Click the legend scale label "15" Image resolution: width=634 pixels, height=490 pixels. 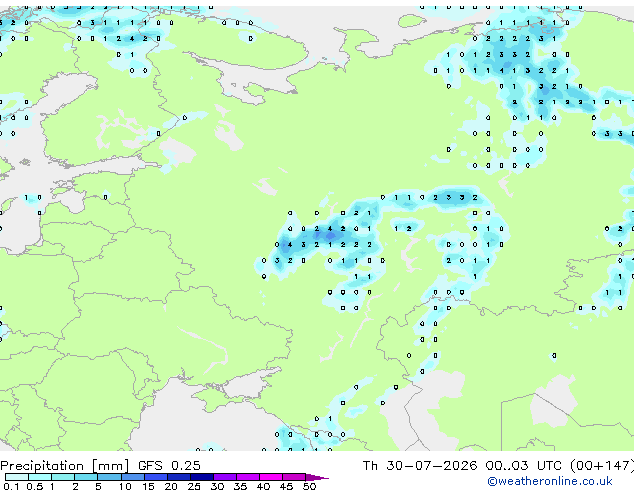pos(148,486)
